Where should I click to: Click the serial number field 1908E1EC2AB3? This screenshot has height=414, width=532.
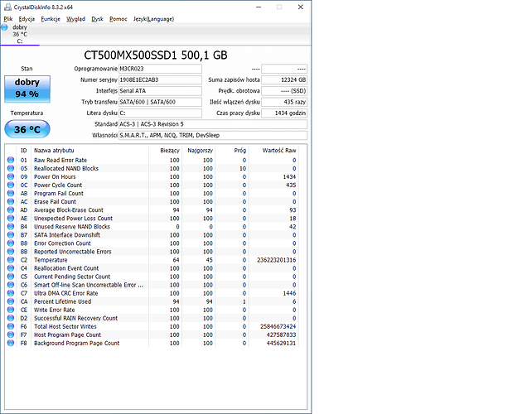pos(160,80)
